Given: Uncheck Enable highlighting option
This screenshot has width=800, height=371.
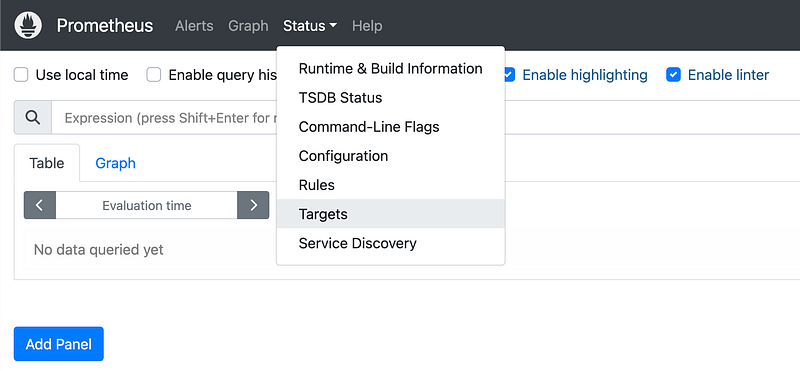Looking at the screenshot, I should coord(508,75).
